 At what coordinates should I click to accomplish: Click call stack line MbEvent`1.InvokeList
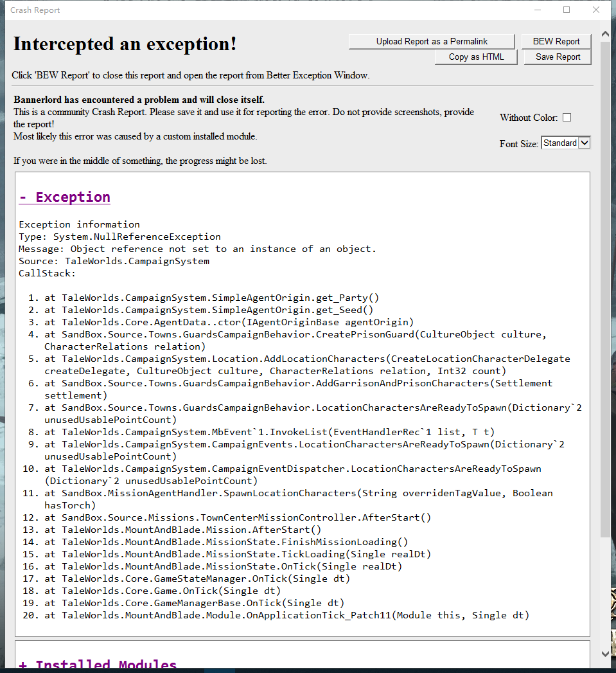coord(269,432)
